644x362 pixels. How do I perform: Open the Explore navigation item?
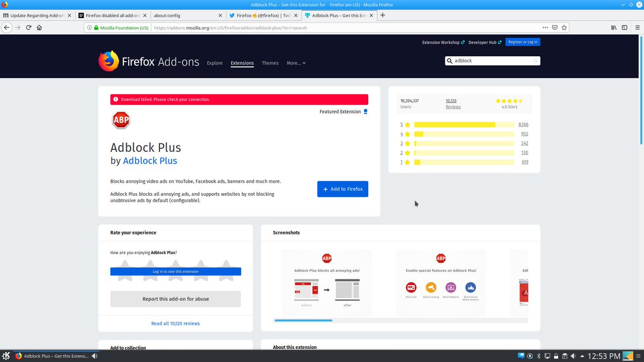[x=215, y=63]
